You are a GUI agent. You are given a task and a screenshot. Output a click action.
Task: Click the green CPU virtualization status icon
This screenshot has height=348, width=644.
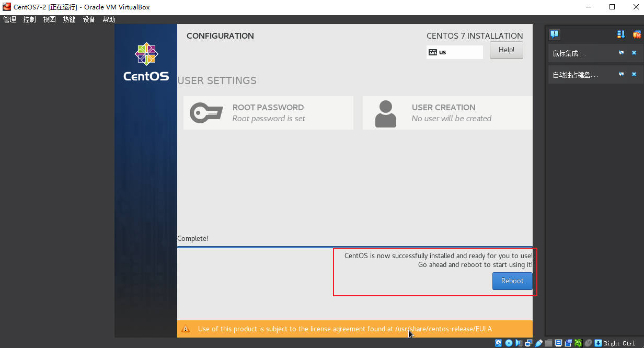coord(579,343)
